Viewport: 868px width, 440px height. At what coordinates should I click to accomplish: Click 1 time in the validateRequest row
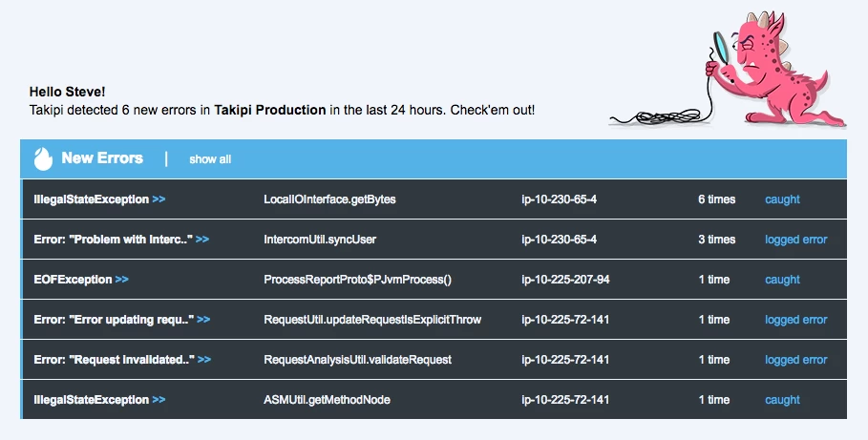pos(714,360)
